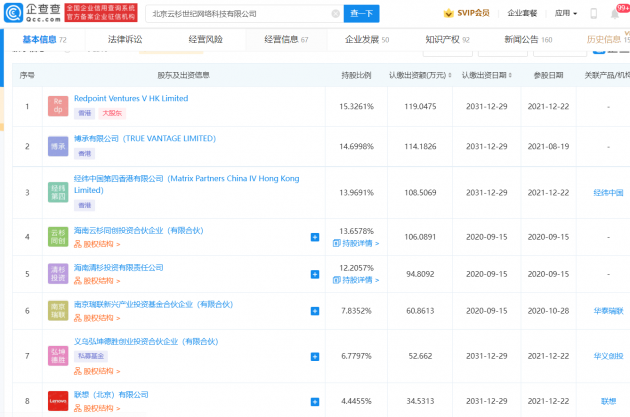The image size is (630, 417).
Task: Switch to 历史信息 tab
Action: coord(608,39)
